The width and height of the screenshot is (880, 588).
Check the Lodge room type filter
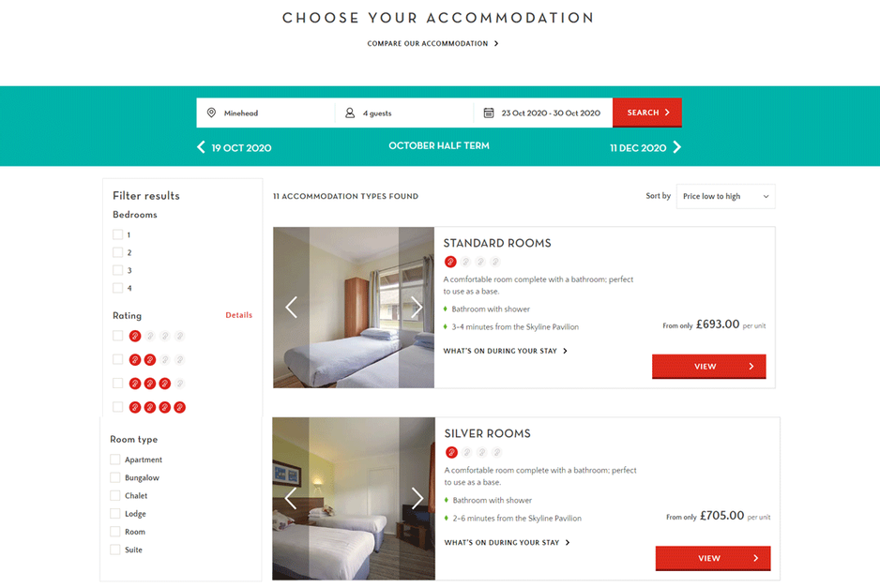click(116, 513)
